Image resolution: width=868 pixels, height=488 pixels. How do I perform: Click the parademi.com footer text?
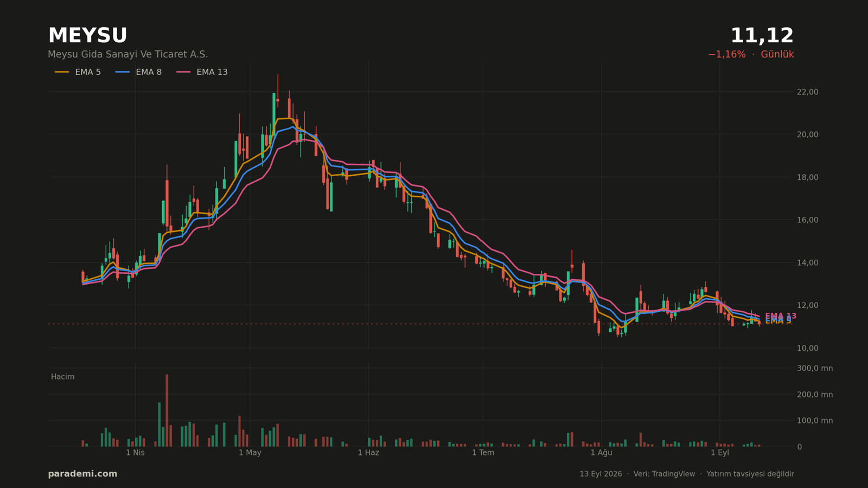coord(82,474)
